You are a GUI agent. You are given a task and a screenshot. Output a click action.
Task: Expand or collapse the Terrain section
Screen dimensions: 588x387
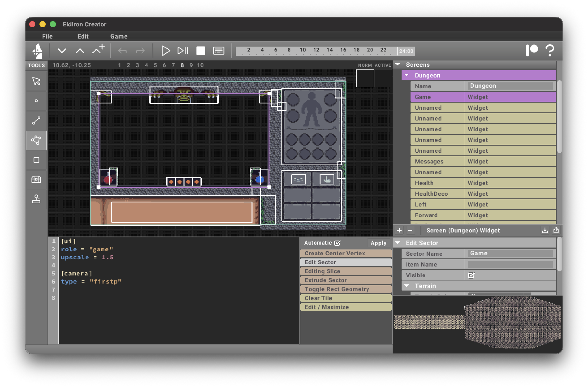click(x=406, y=286)
